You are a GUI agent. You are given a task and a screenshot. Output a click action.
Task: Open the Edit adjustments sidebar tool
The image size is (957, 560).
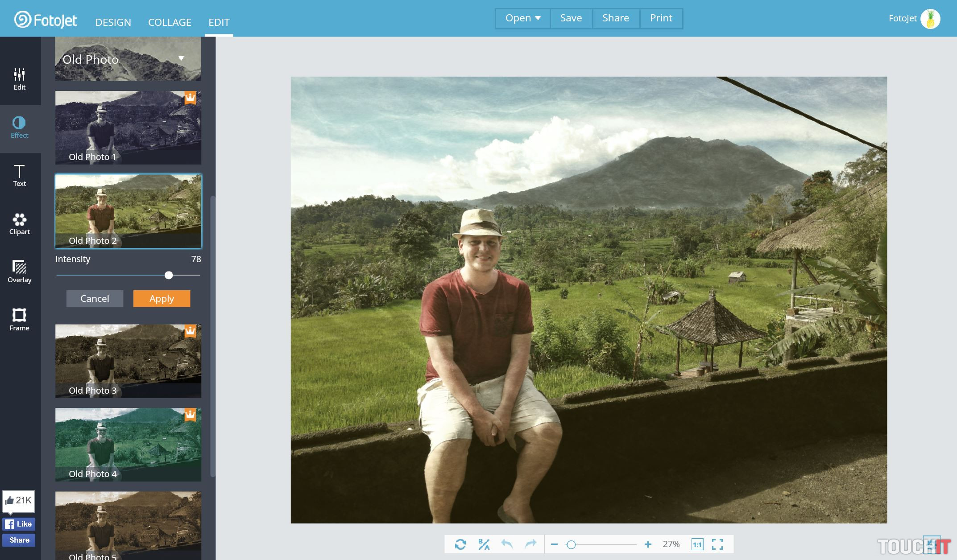pos(20,79)
